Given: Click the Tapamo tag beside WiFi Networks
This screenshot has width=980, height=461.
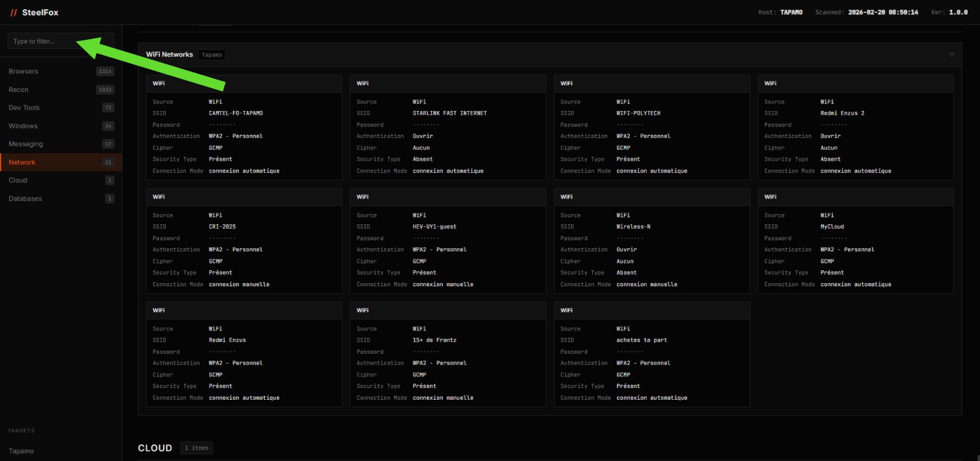Looking at the screenshot, I should pos(212,55).
